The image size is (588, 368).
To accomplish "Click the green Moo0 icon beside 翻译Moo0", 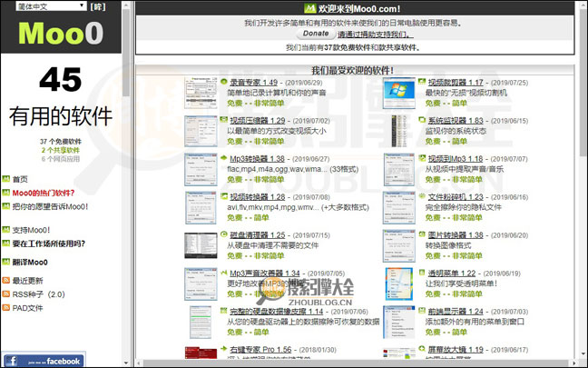I will pos(6,262).
